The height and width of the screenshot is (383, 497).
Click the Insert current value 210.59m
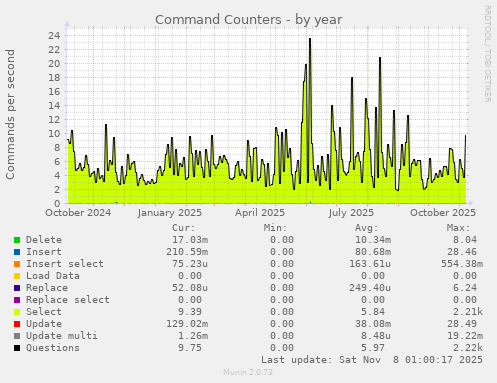[x=187, y=252]
